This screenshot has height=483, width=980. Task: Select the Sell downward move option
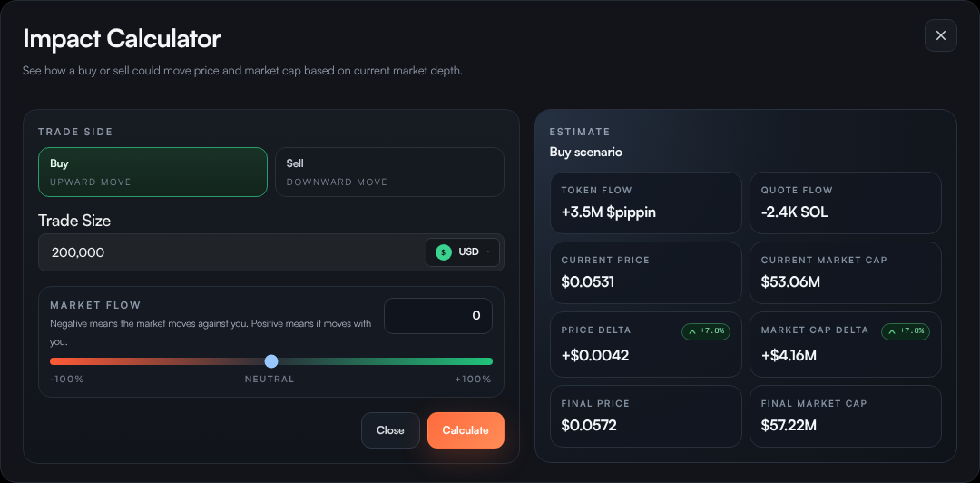tap(389, 172)
